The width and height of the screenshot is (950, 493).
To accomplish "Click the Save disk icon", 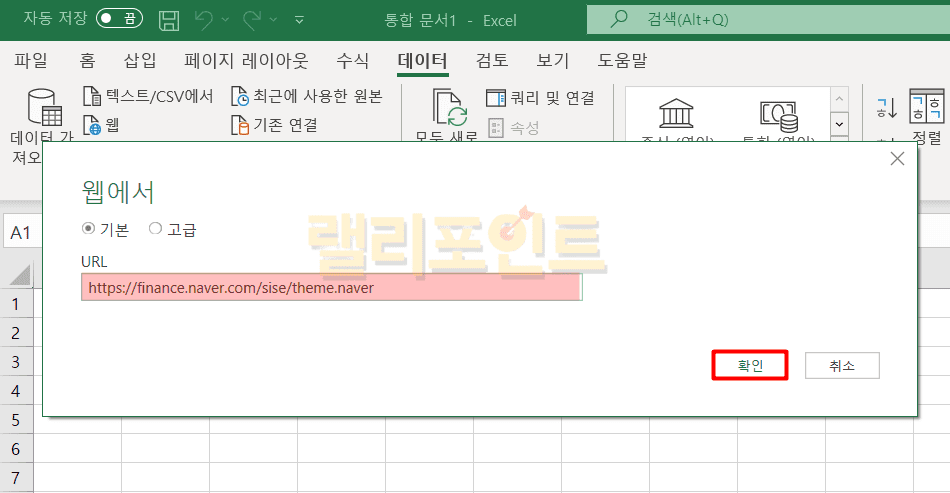I will pyautogui.click(x=169, y=19).
